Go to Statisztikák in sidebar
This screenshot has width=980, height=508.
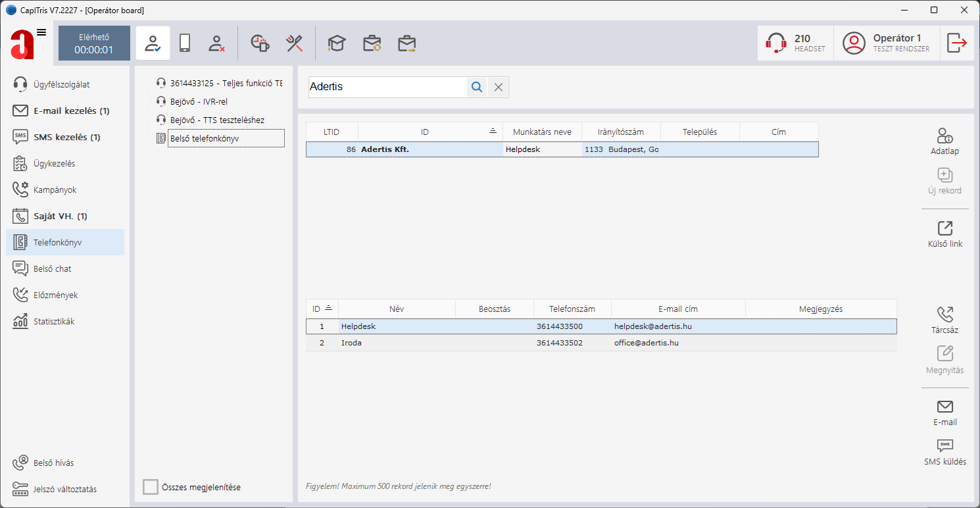(x=54, y=321)
